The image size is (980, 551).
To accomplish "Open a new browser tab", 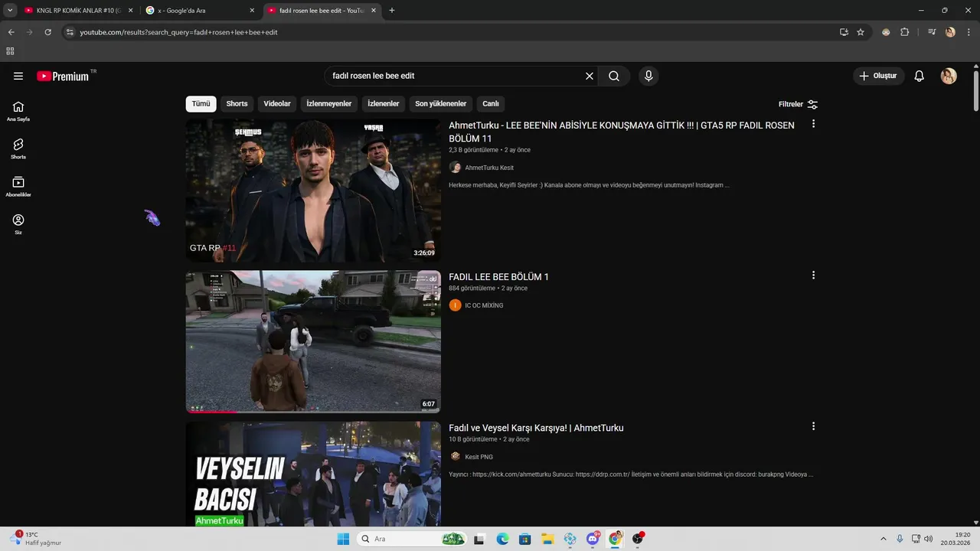I will pos(392,11).
